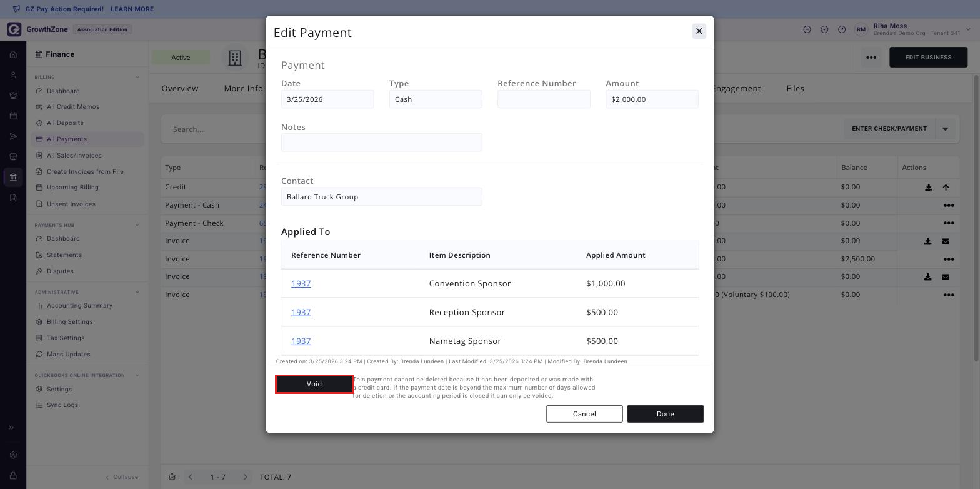Open invoice 1937 for Reception Sponsor
980x489 pixels.
coord(301,313)
